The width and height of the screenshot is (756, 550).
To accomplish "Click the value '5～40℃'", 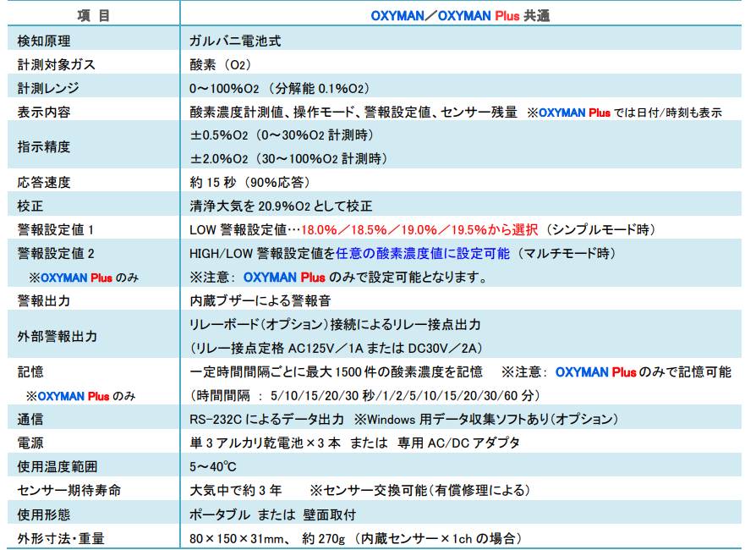I will coord(212,467).
